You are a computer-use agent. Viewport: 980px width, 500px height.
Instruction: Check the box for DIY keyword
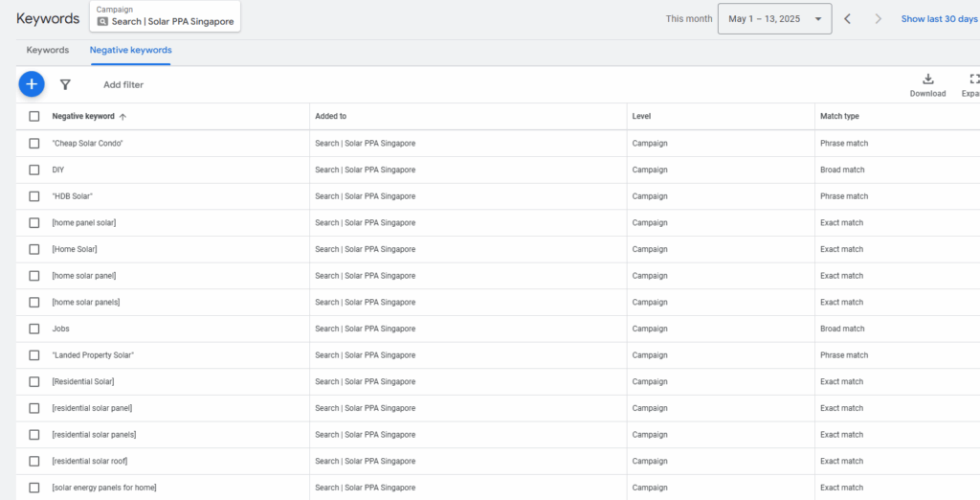click(x=34, y=170)
